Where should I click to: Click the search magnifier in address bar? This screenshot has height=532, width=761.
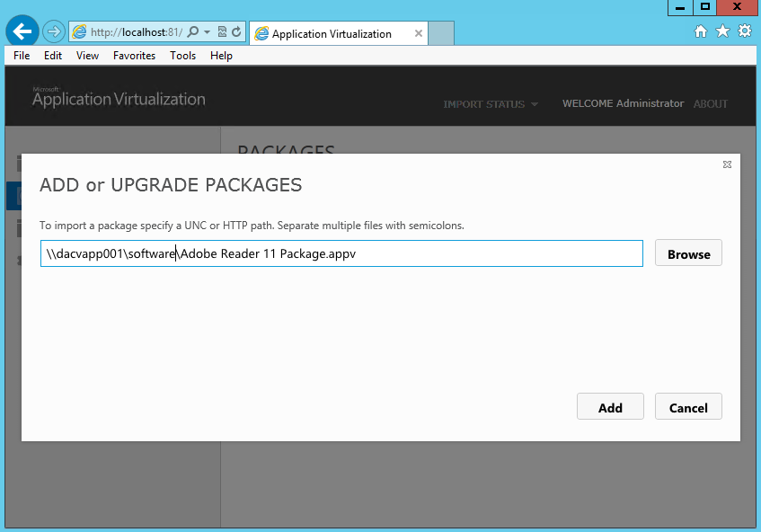pos(192,32)
